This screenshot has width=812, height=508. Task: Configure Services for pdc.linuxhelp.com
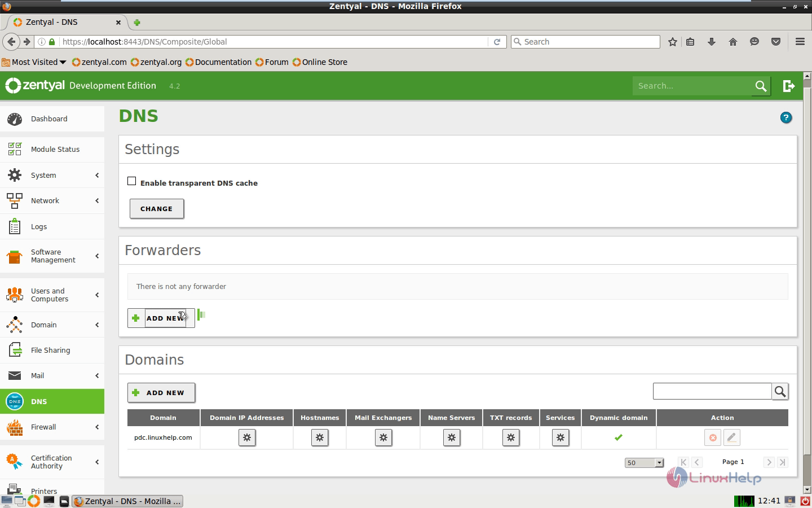(x=561, y=437)
